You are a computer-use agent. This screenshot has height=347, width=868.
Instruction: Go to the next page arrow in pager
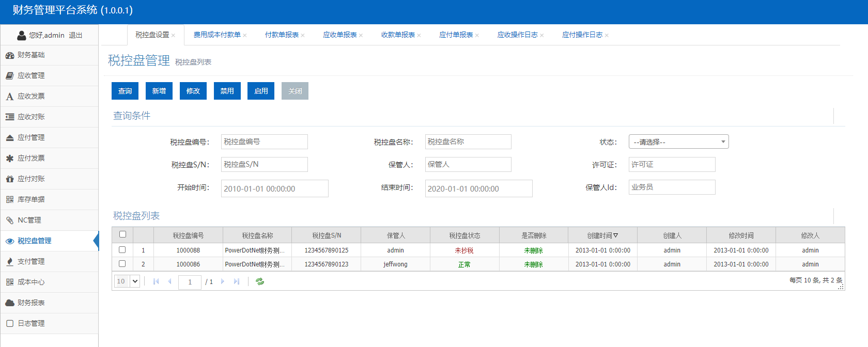click(223, 281)
